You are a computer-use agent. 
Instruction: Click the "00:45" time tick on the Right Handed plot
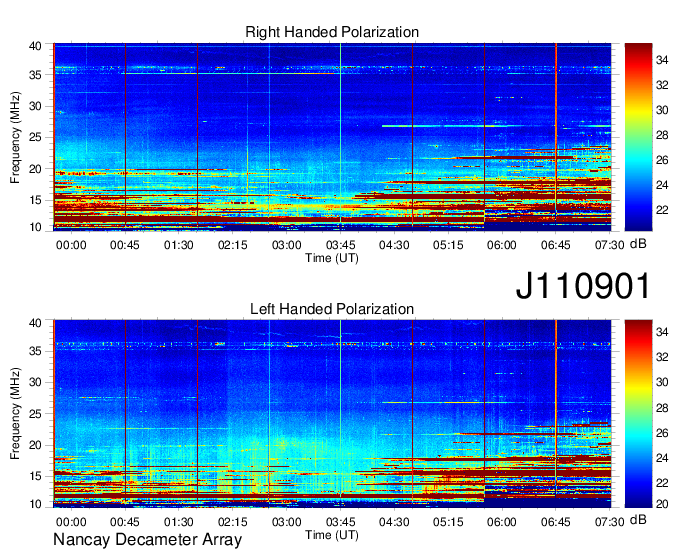click(x=125, y=245)
